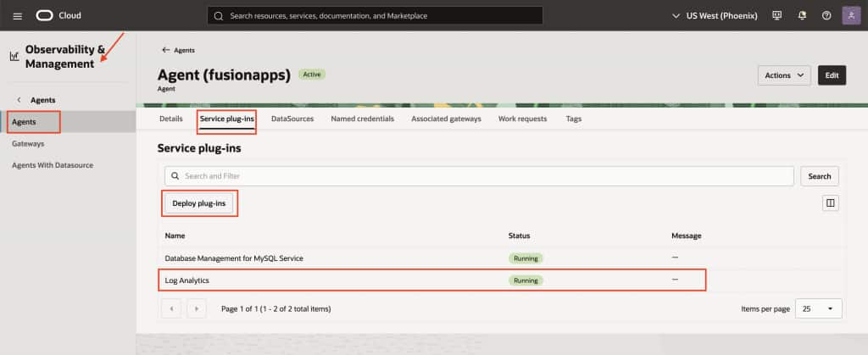This screenshot has height=355, width=868.
Task: Open the Tags tab
Action: (x=574, y=119)
